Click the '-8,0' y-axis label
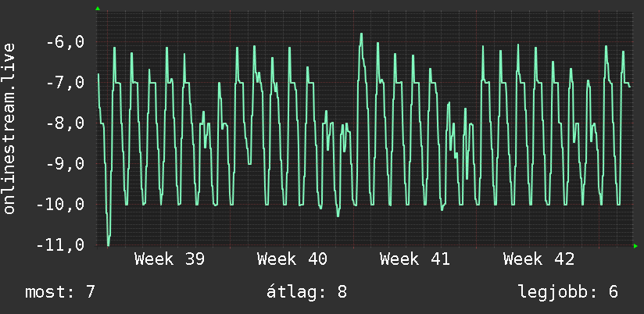The image size is (644, 314). point(65,123)
